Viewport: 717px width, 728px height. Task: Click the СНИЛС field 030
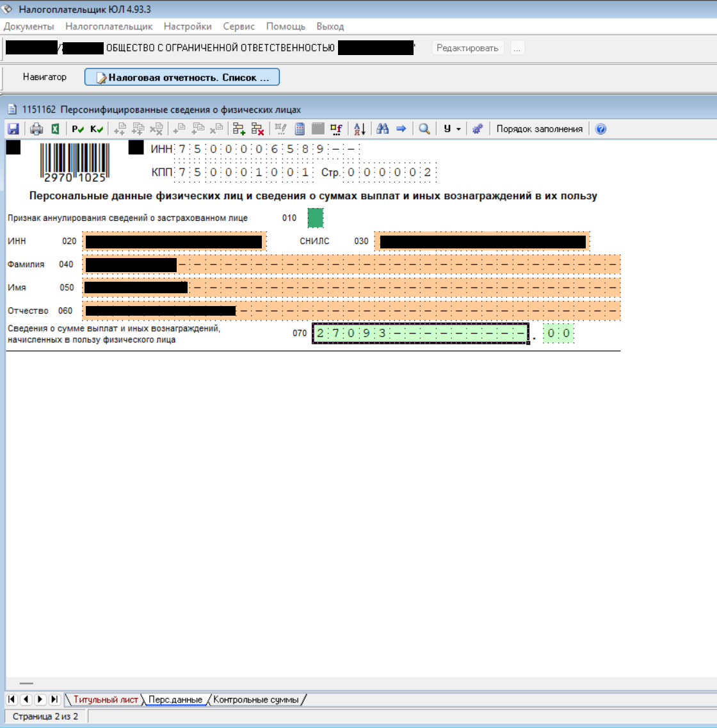pyautogui.click(x=482, y=241)
